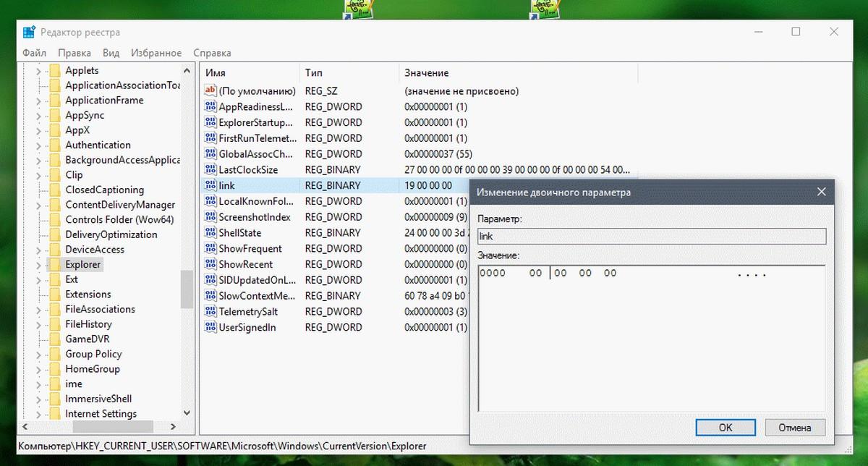The image size is (868, 466).
Task: Click the Параметр name field containing link
Action: coord(651,237)
